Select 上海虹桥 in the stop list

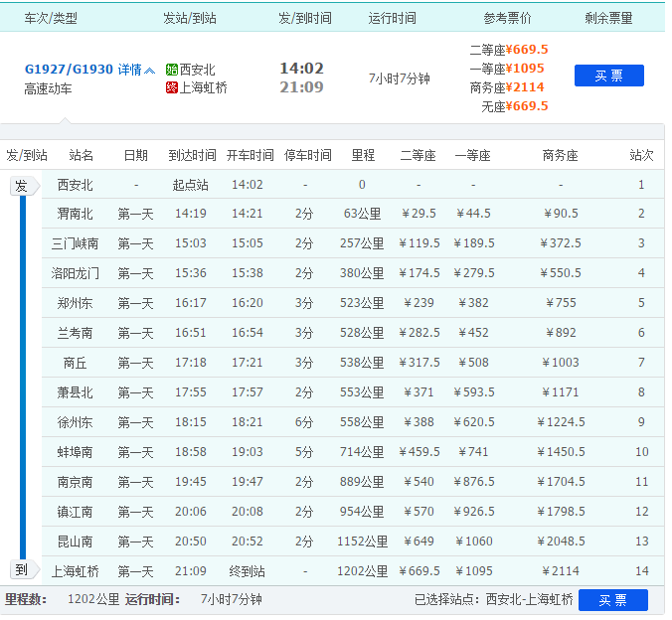pos(75,571)
